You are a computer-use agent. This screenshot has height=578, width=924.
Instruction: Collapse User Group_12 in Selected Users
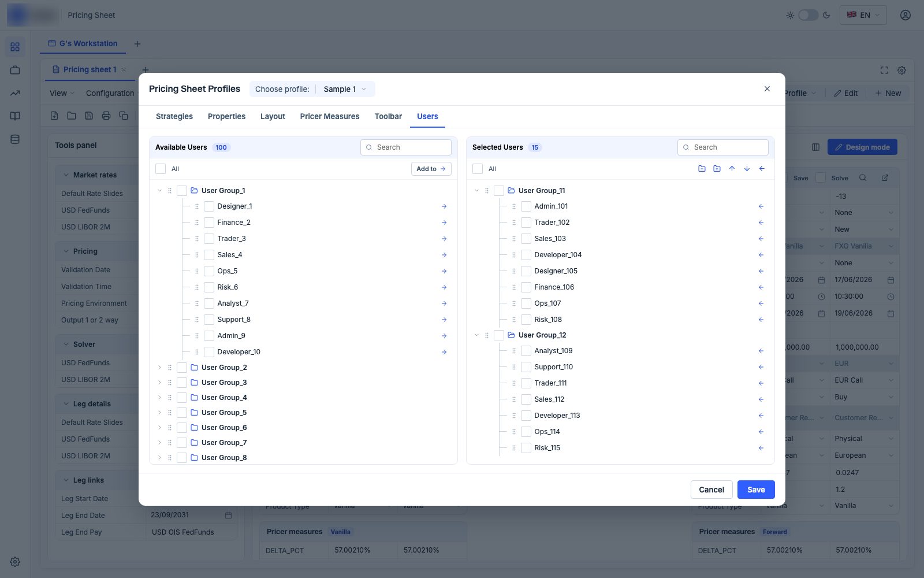(x=477, y=335)
